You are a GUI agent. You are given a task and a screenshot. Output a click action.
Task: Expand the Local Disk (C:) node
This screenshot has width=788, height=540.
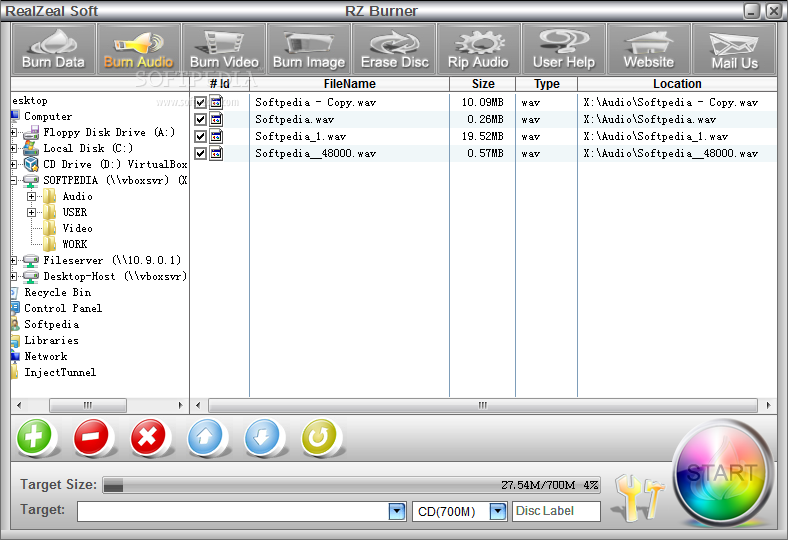(14, 149)
